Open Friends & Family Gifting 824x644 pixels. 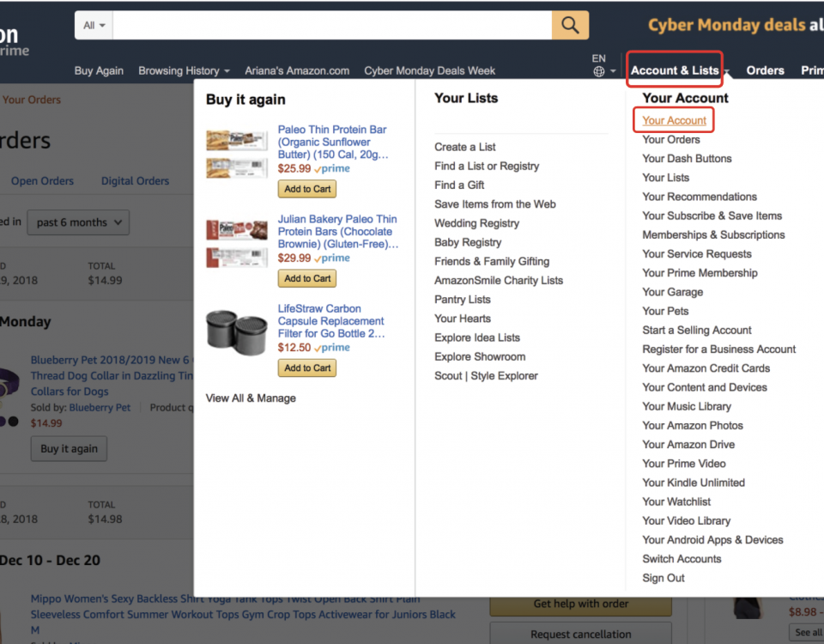(x=492, y=261)
